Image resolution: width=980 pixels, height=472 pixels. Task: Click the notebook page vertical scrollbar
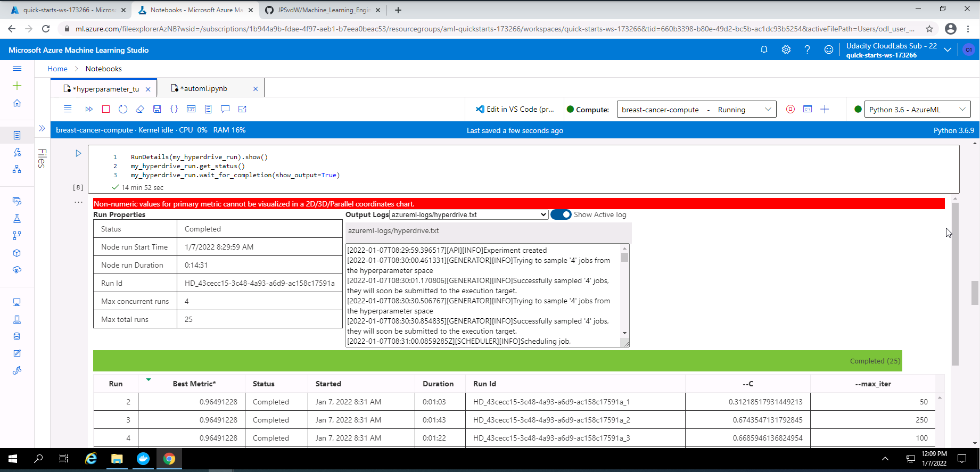tap(975, 293)
